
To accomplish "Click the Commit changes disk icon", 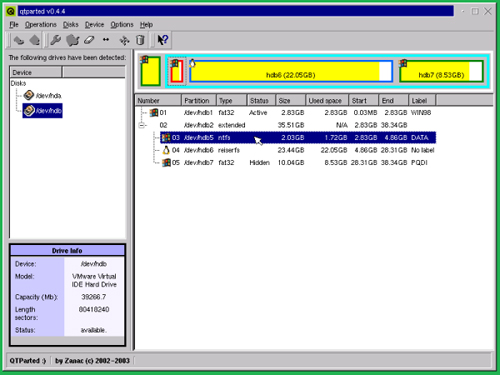I will click(34, 40).
